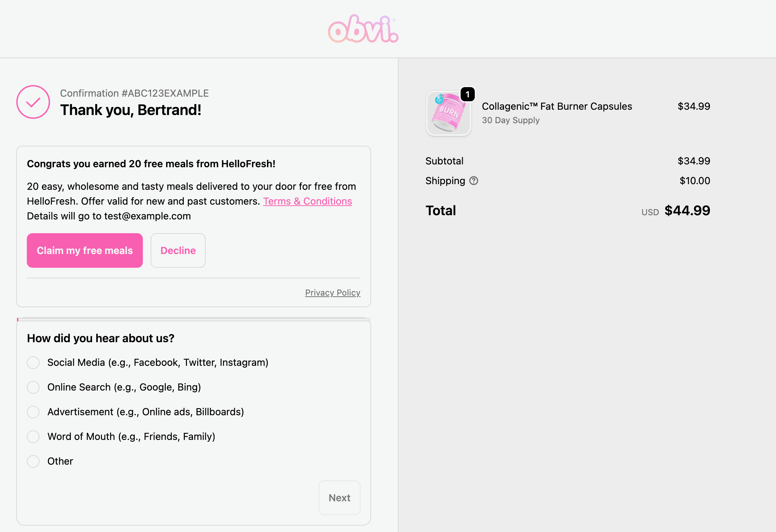
Task: Pick Word of Mouth radio option
Action: pyautogui.click(x=33, y=436)
